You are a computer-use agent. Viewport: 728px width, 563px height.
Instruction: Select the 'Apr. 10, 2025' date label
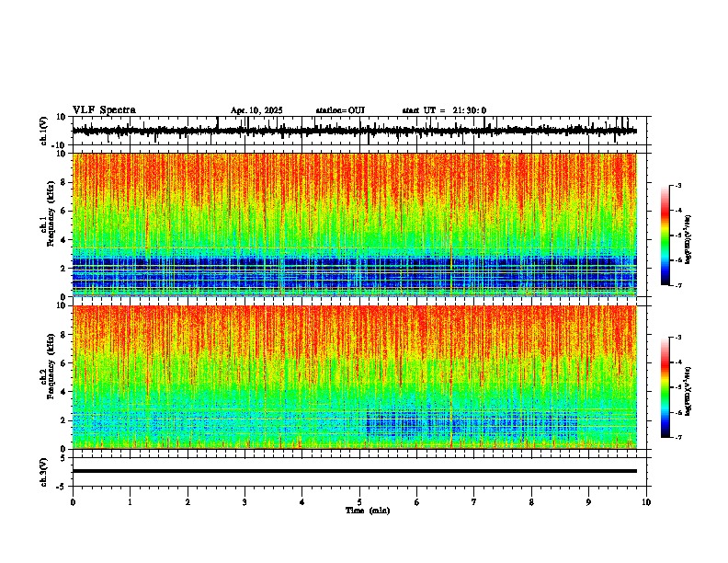tap(256, 110)
